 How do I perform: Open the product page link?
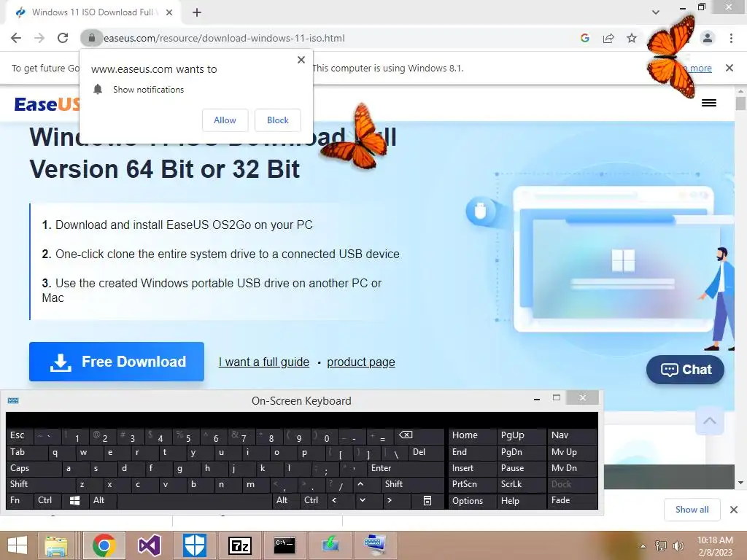tap(361, 362)
